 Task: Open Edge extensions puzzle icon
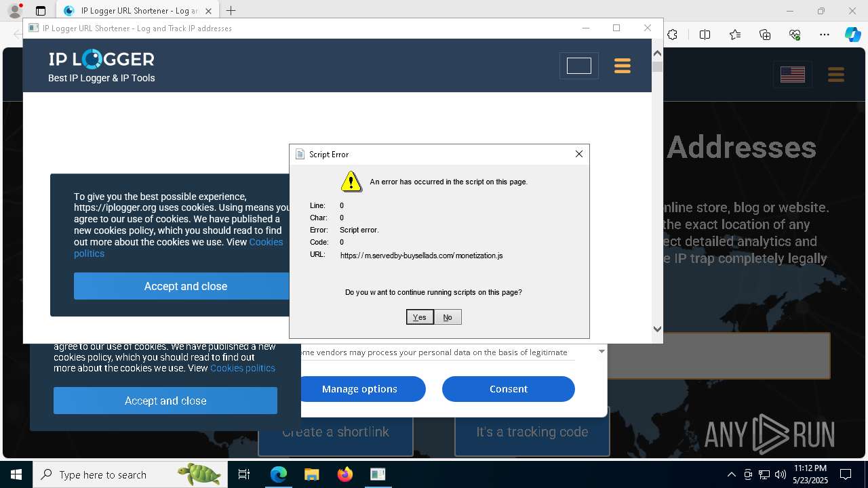click(x=672, y=35)
